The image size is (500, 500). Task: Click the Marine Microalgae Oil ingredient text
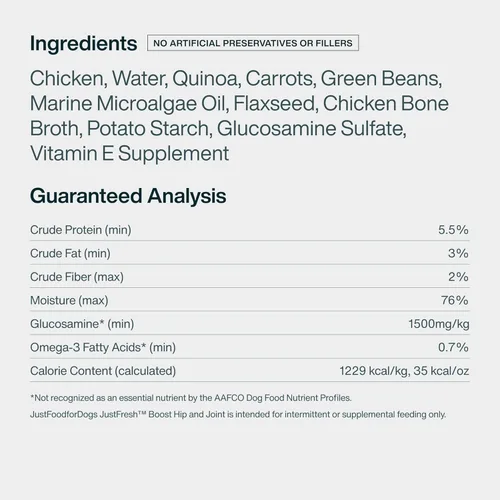click(129, 103)
